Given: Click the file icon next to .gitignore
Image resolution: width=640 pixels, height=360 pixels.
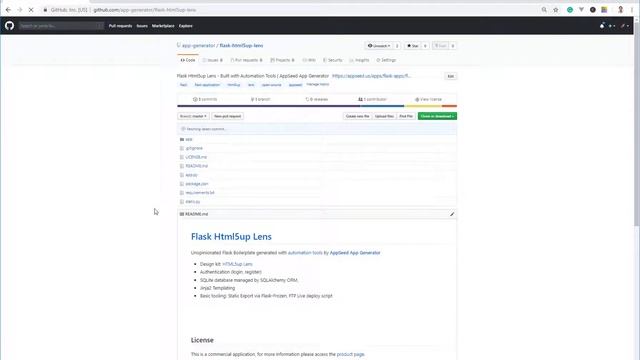Looking at the screenshot, I should pos(182,148).
